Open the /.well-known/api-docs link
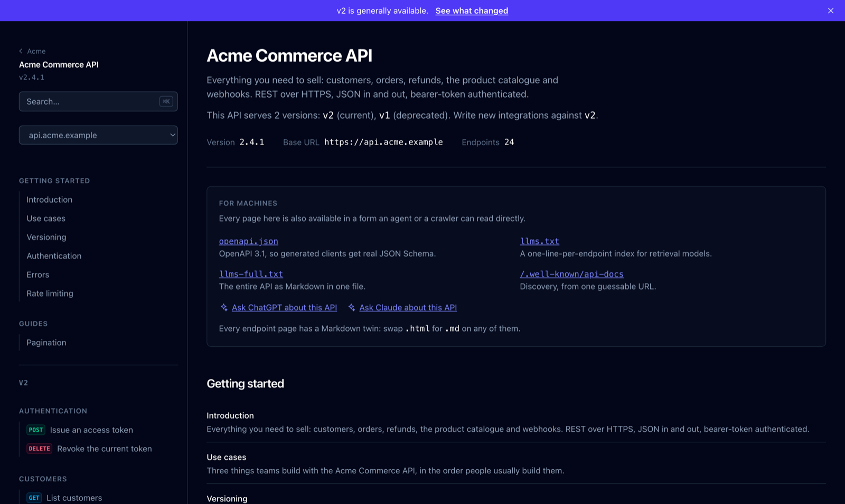Viewport: 845px width, 504px height. [x=571, y=274]
